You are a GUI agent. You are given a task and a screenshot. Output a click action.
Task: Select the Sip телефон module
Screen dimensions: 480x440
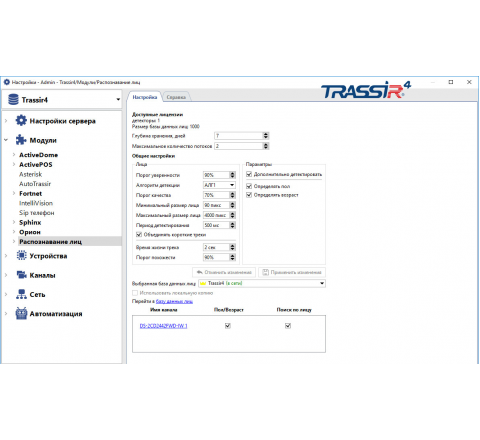click(x=37, y=213)
